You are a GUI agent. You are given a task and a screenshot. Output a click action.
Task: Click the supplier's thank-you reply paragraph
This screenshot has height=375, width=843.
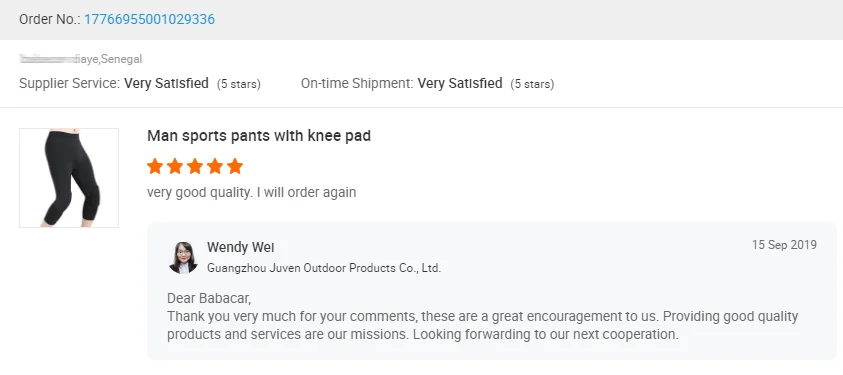pos(483,325)
